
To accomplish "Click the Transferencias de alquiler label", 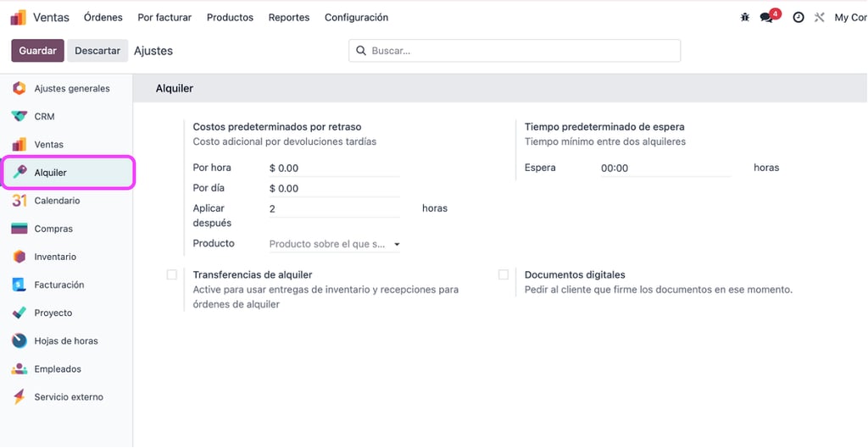I will pos(253,275).
